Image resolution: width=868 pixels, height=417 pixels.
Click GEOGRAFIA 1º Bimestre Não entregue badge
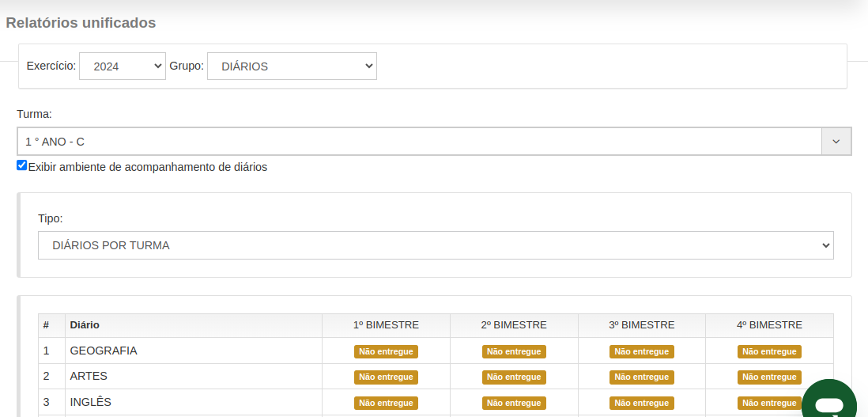(386, 351)
